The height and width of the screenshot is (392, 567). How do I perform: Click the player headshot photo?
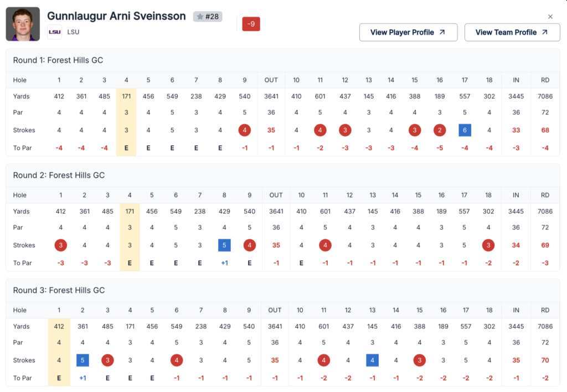tap(23, 24)
